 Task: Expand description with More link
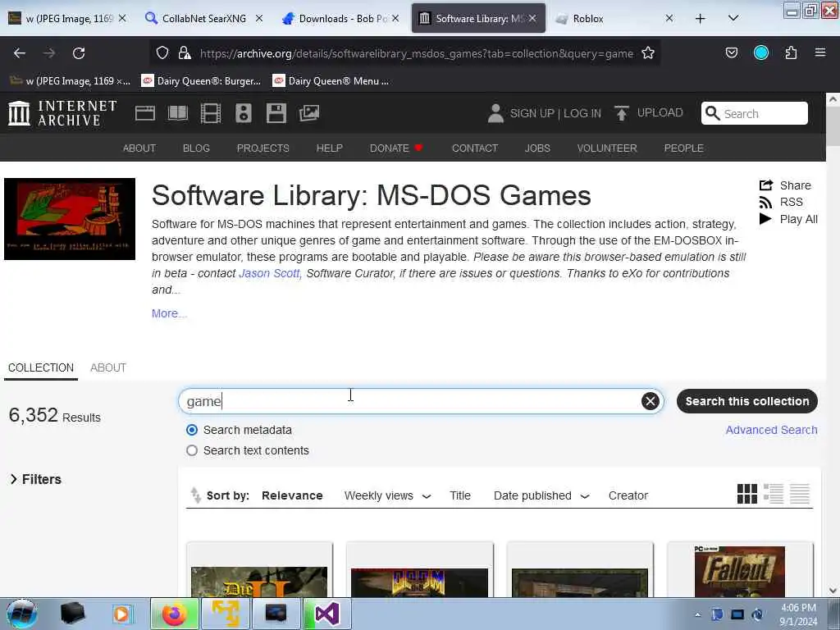[169, 313]
